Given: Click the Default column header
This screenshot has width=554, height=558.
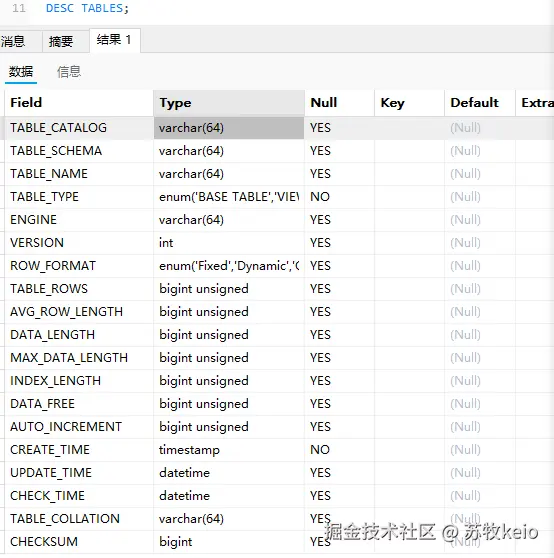Looking at the screenshot, I should (480, 103).
